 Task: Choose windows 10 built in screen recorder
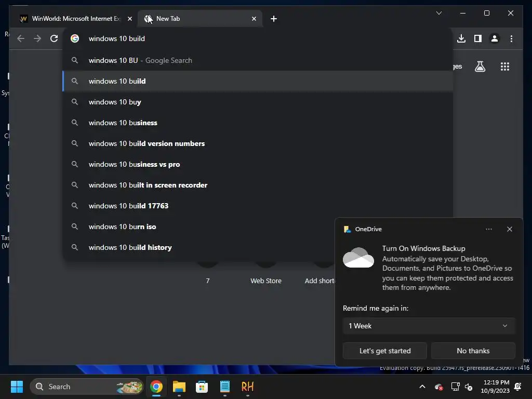(258, 185)
